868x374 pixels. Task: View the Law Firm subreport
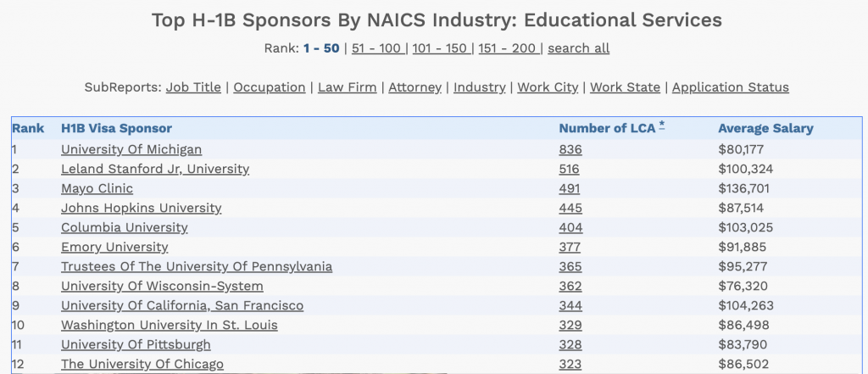point(347,87)
